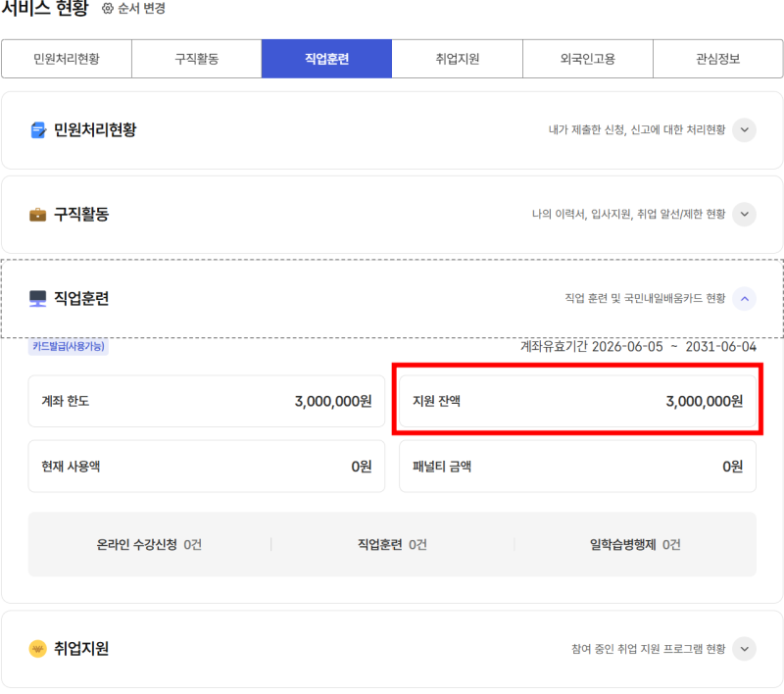Click the 직업훈련 monitor icon
The width and height of the screenshot is (784, 694).
[38, 299]
